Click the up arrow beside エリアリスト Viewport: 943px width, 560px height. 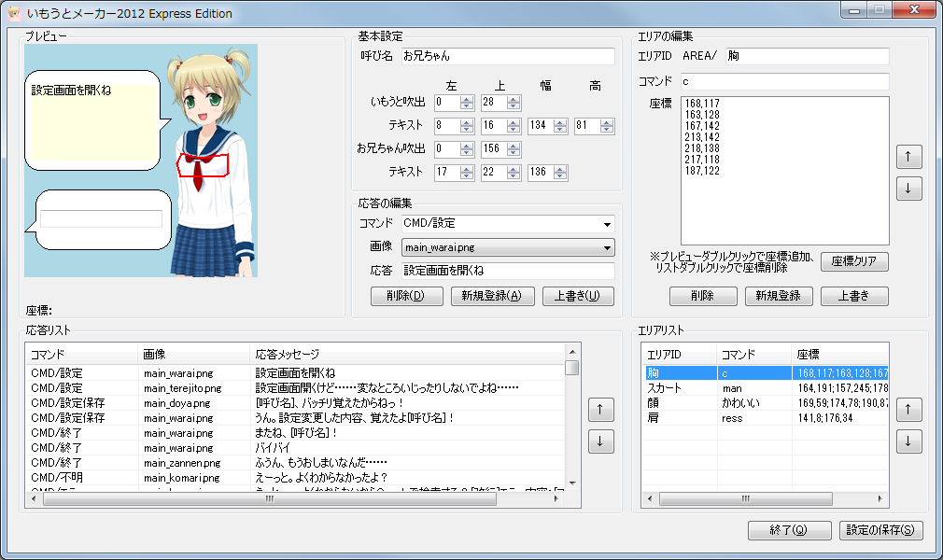pyautogui.click(x=908, y=409)
